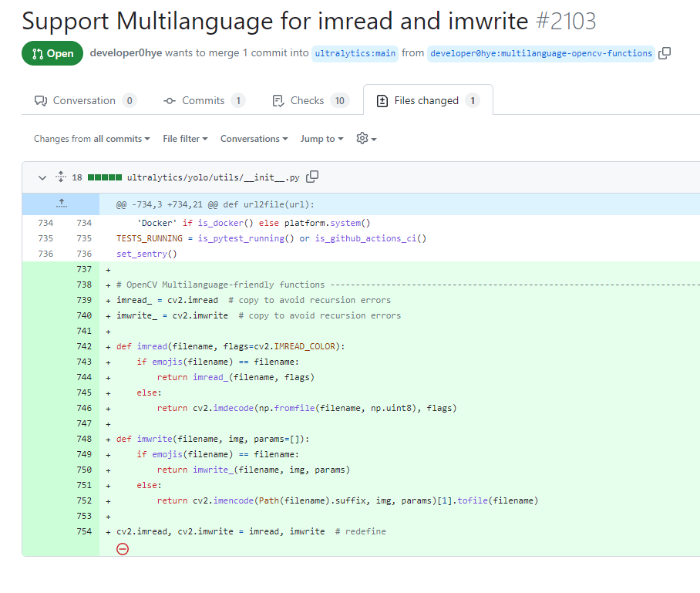
Task: Copy the head branch name icon
Action: [665, 53]
